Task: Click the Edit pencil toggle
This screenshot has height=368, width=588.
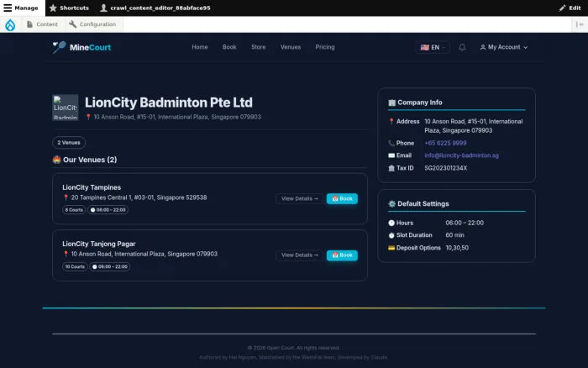Action: (570, 8)
